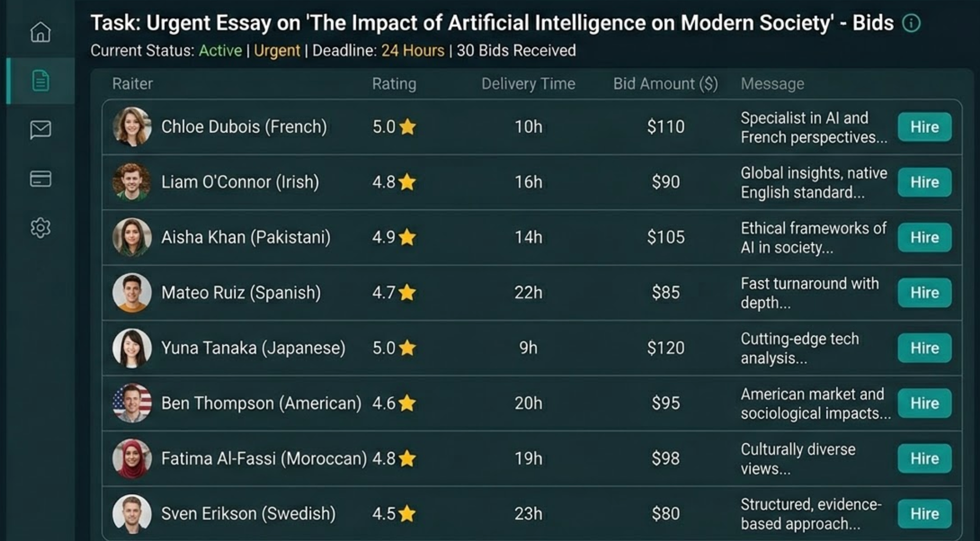
Task: Open the Payments card icon
Action: point(40,179)
